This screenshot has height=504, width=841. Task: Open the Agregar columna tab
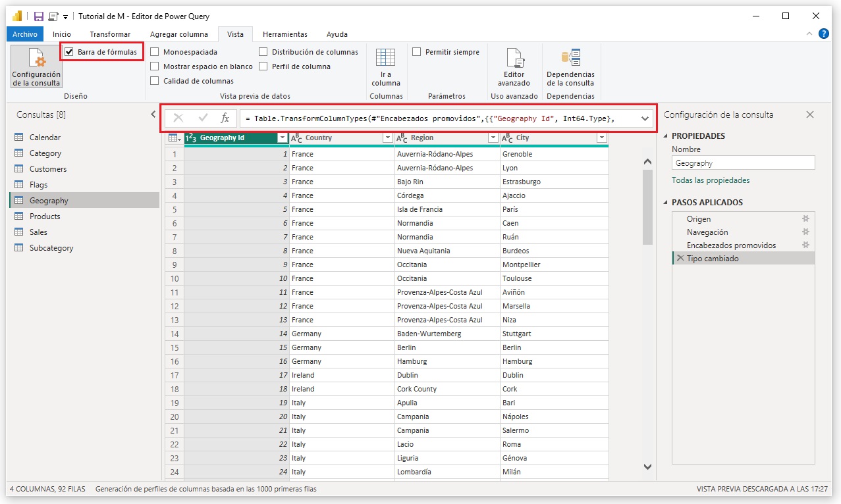click(x=178, y=34)
